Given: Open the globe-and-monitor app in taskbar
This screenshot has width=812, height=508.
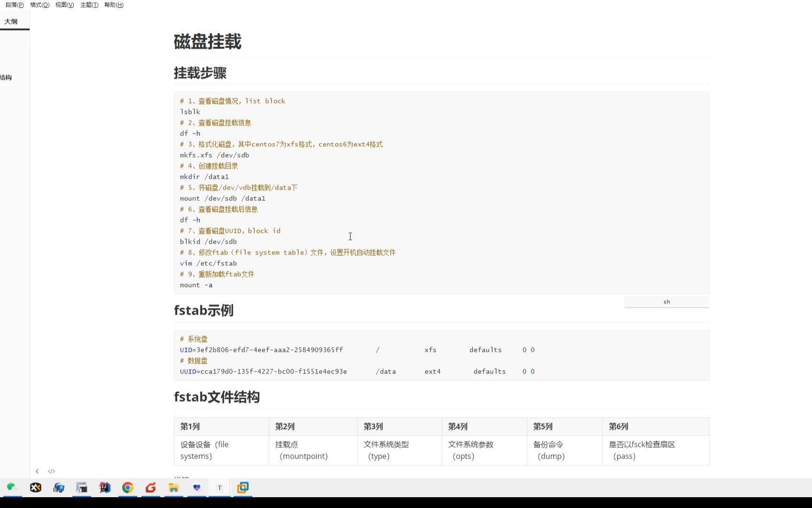Looking at the screenshot, I should [59, 488].
